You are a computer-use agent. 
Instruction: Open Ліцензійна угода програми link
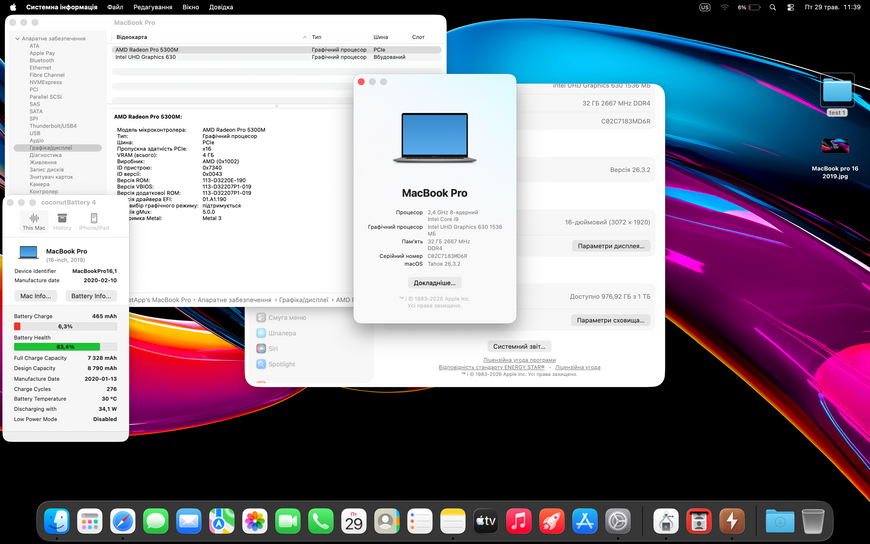pyautogui.click(x=519, y=360)
